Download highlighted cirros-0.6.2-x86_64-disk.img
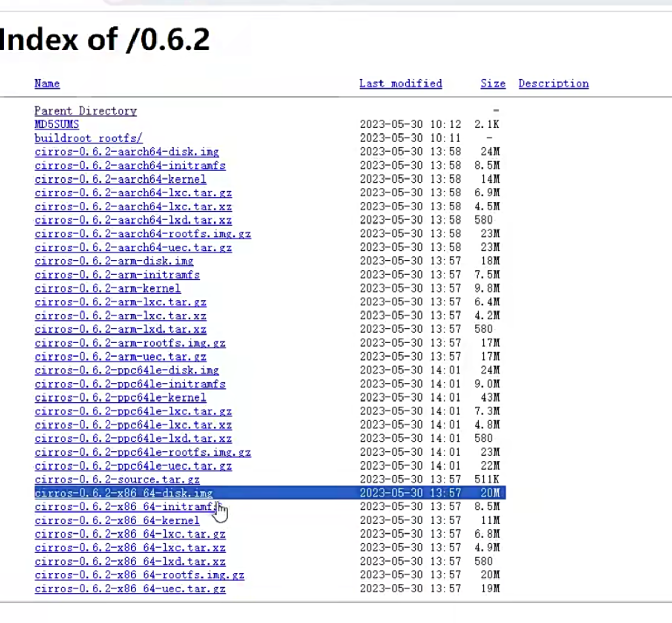This screenshot has height=623, width=672. [124, 493]
